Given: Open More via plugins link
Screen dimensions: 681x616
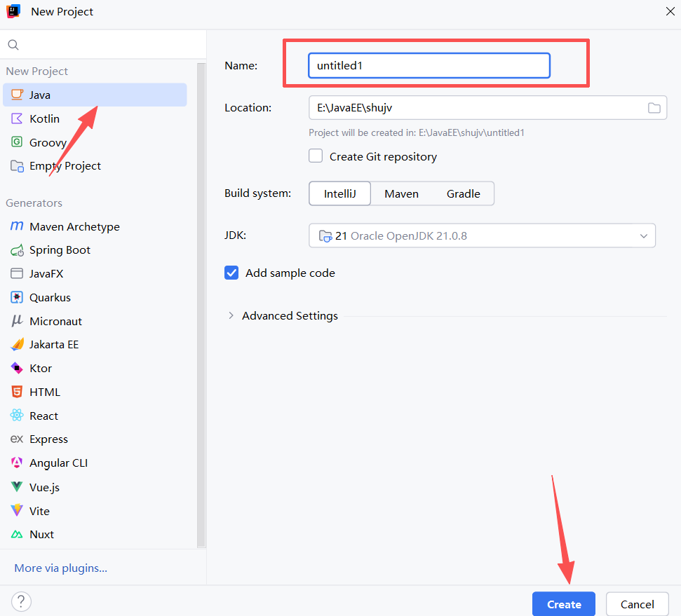Looking at the screenshot, I should click(61, 568).
